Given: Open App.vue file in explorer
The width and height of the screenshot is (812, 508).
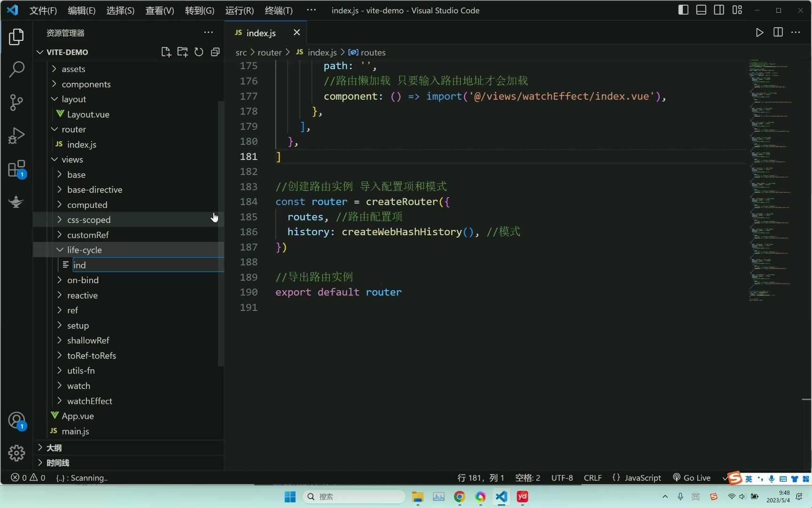Looking at the screenshot, I should click(128, 416).
